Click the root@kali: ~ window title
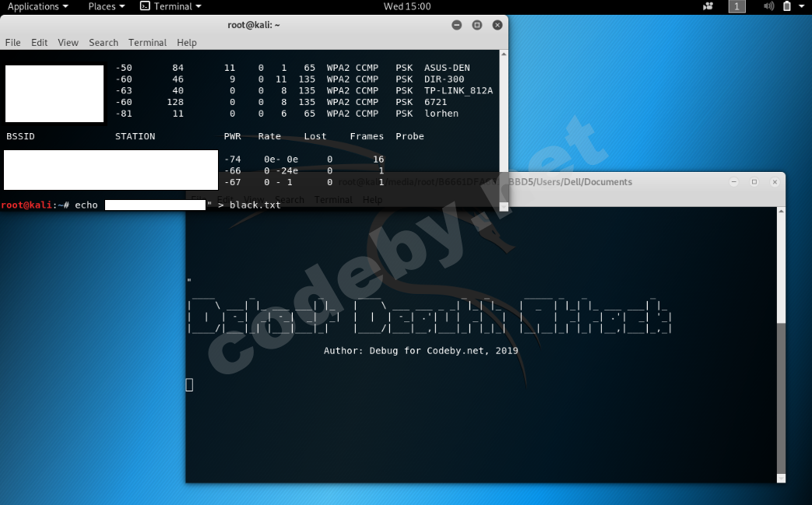The width and height of the screenshot is (812, 505). pos(254,25)
